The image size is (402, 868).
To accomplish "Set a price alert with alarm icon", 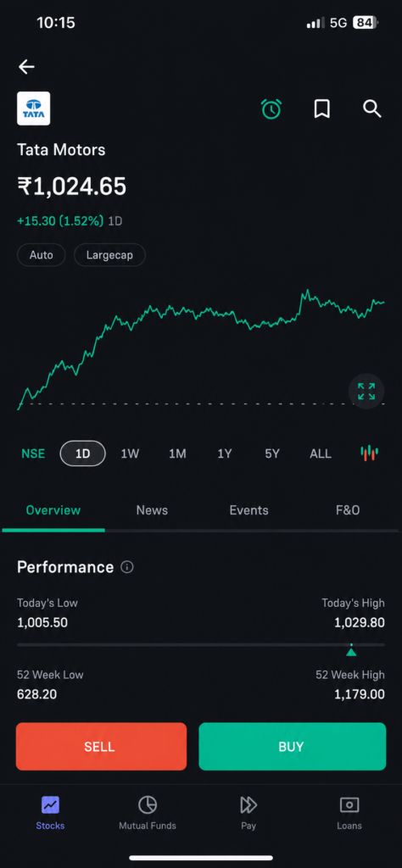I will (271, 109).
